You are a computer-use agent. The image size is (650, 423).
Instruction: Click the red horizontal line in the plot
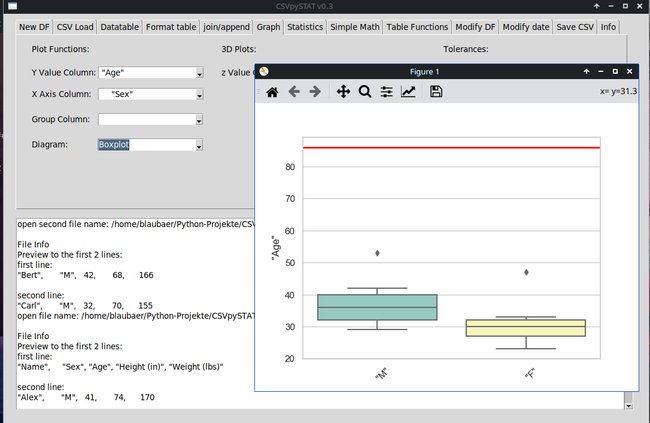pyautogui.click(x=451, y=148)
